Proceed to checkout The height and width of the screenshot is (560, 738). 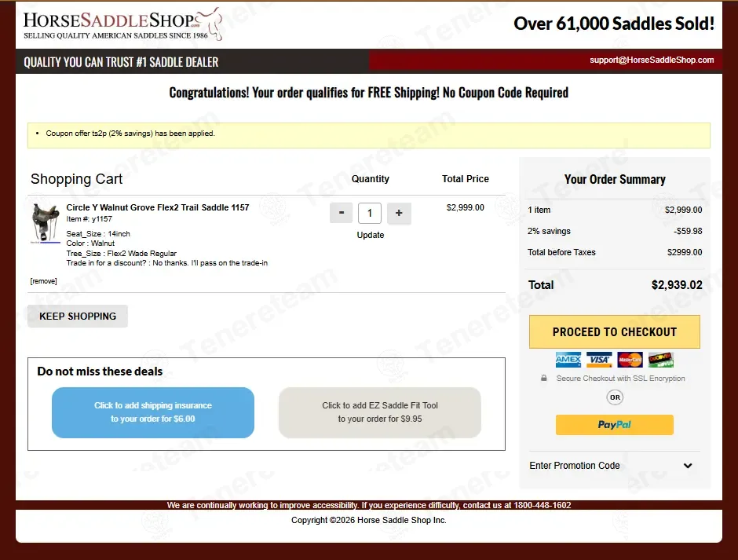[615, 332]
